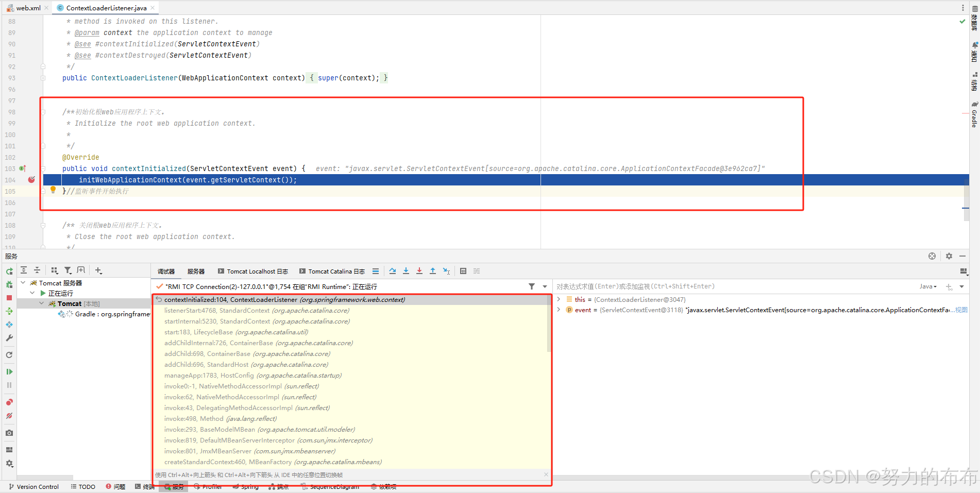Click the intention lightbulb on line 105
980x493 pixels.
[x=53, y=190]
